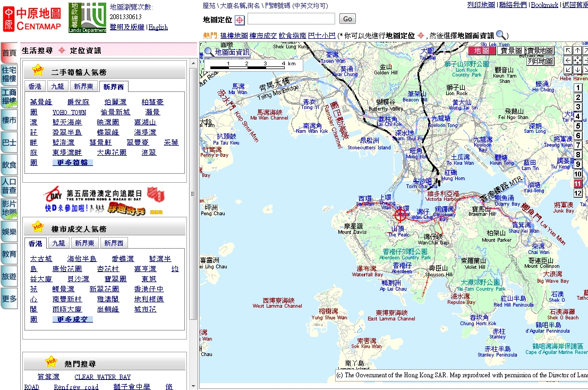Open the Bookmark link at top
The height and width of the screenshot is (390, 588).
(544, 5)
